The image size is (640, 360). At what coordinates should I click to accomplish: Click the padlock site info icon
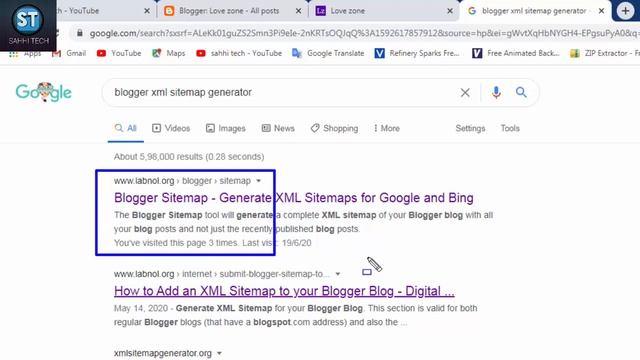tap(80, 33)
